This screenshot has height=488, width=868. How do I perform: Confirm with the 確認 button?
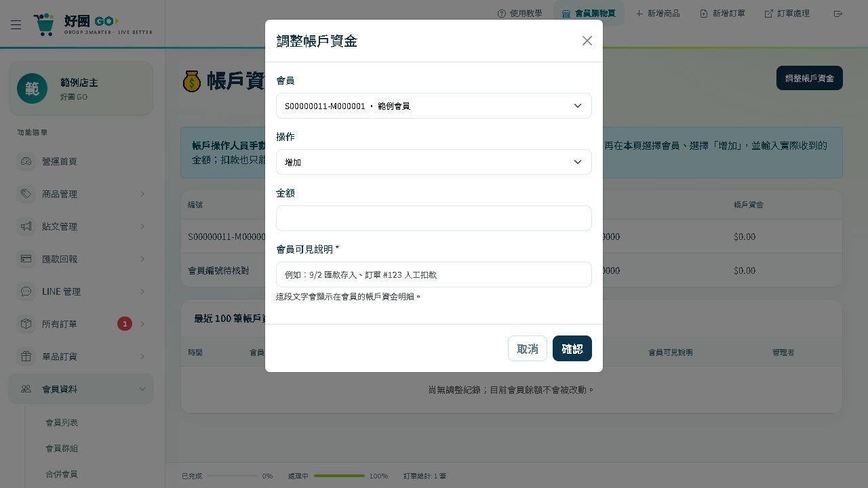click(572, 348)
